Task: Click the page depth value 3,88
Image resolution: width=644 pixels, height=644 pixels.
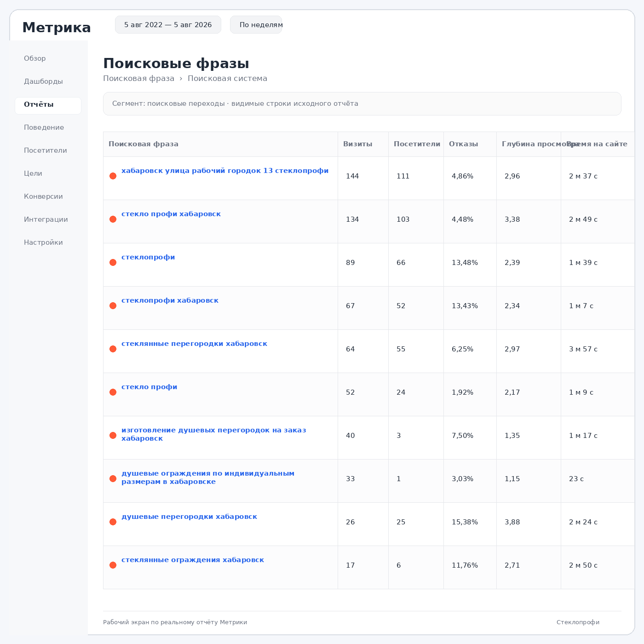Action: coord(512,522)
